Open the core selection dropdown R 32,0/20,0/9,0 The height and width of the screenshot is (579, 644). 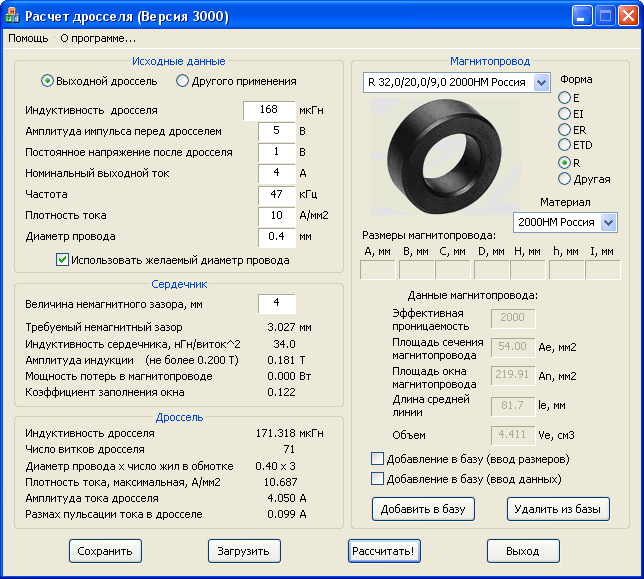pyautogui.click(x=457, y=83)
